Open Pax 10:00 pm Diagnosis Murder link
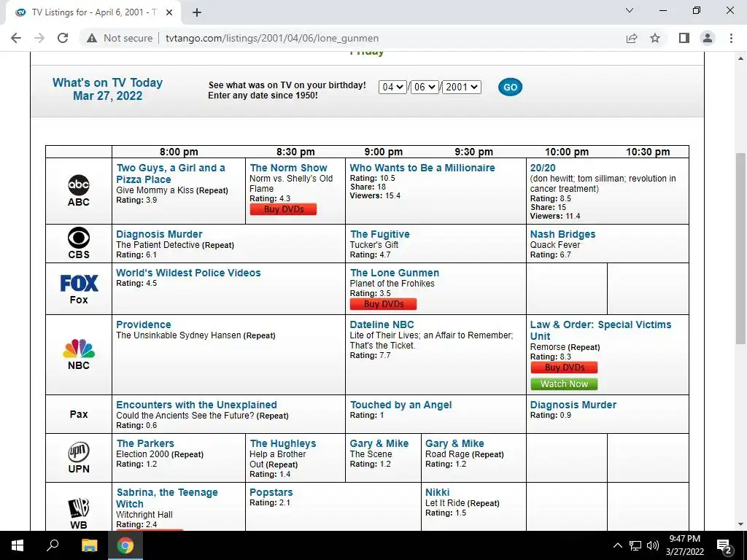Image resolution: width=747 pixels, height=560 pixels. 573,404
